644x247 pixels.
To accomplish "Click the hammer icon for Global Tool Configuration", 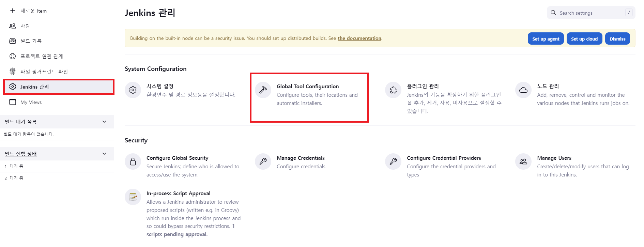I will tap(263, 90).
